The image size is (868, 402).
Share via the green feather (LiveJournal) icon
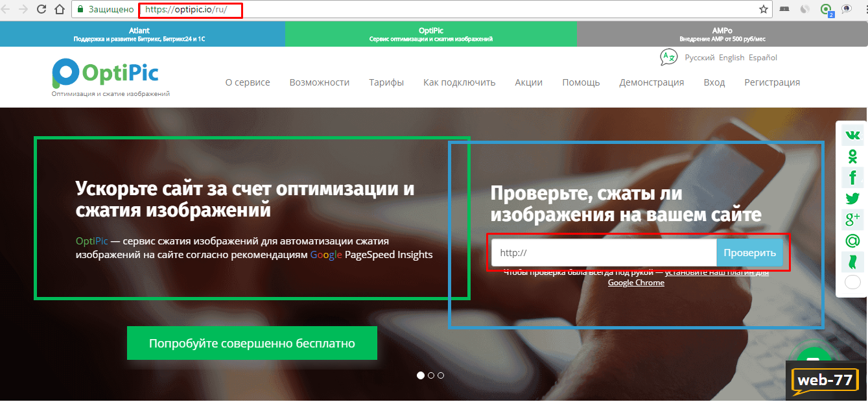click(x=852, y=261)
